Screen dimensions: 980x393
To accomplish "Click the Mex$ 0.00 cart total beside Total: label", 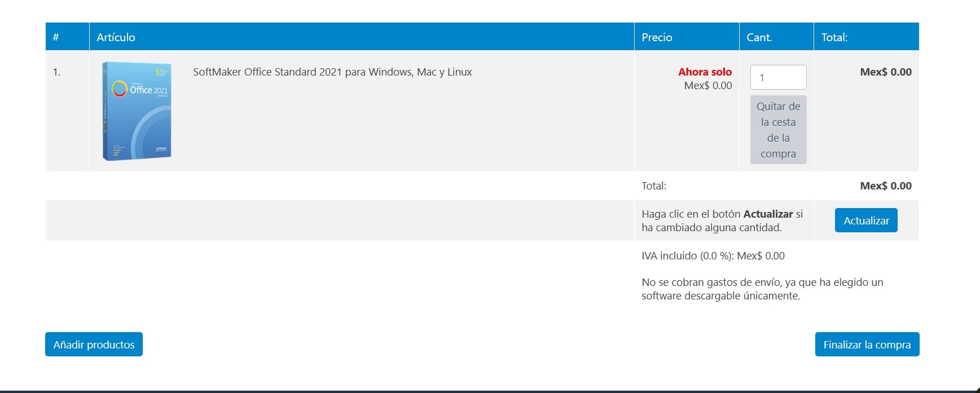I will pyautogui.click(x=886, y=186).
